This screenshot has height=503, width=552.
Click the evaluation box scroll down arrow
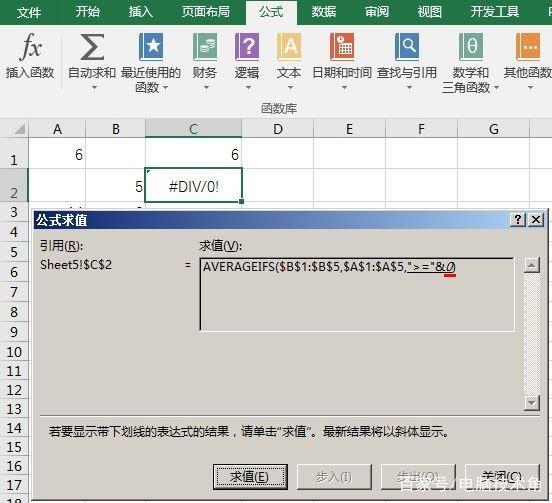(x=531, y=403)
